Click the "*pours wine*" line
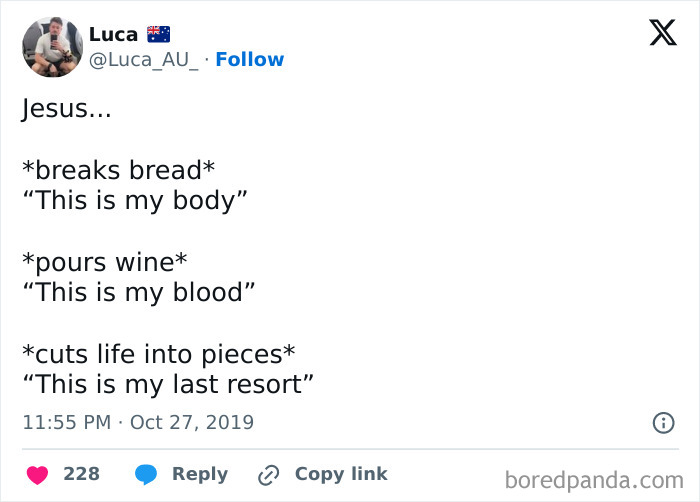The width and height of the screenshot is (700, 502). [104, 262]
